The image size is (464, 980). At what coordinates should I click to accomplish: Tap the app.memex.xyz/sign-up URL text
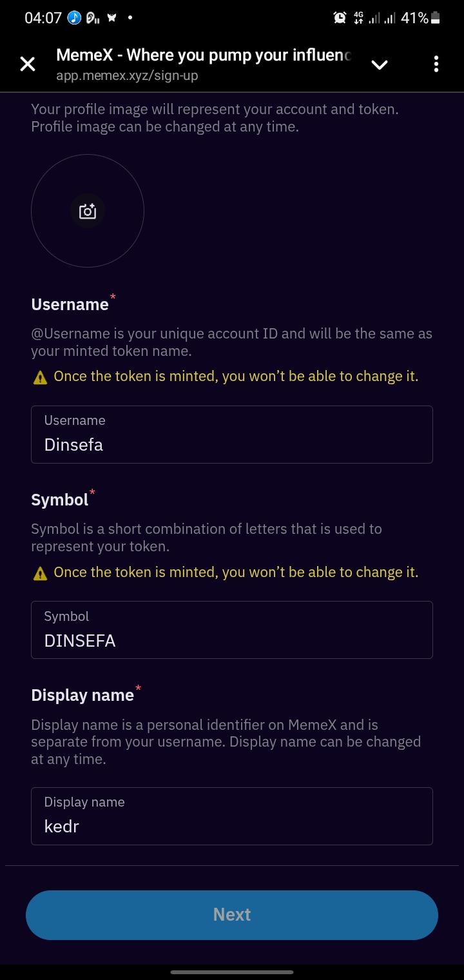pos(127,75)
